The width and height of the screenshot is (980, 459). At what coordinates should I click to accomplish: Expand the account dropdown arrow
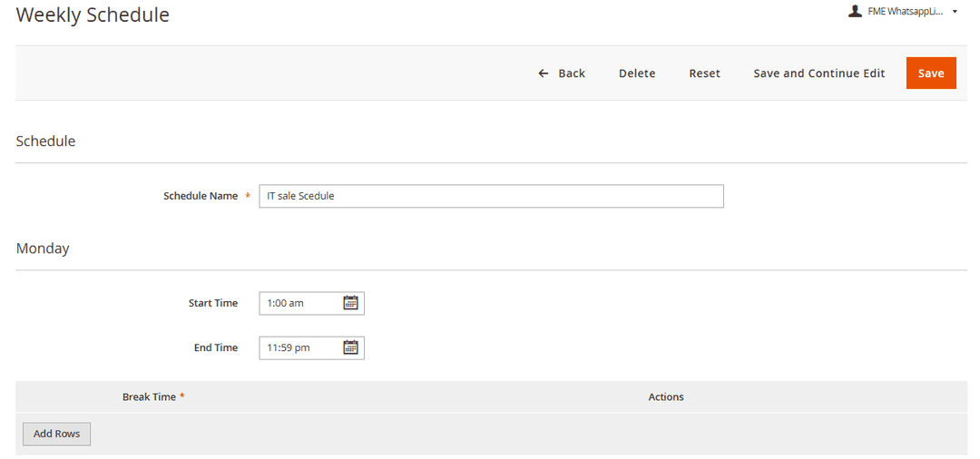[955, 12]
